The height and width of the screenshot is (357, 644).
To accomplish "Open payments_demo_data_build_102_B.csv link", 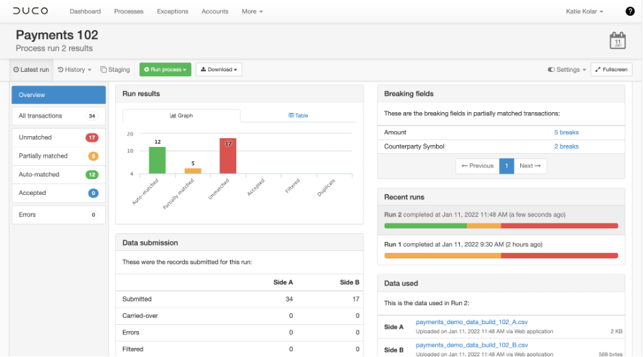I will tap(472, 345).
